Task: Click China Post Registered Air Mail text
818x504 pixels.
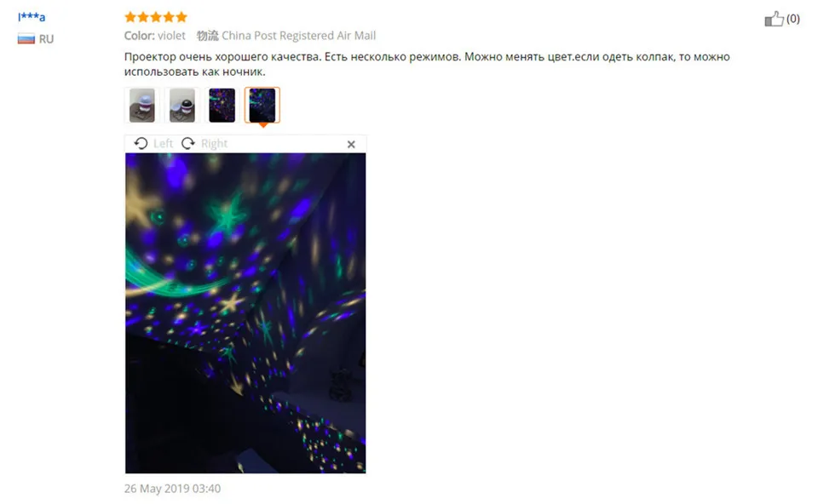Action: [x=298, y=36]
